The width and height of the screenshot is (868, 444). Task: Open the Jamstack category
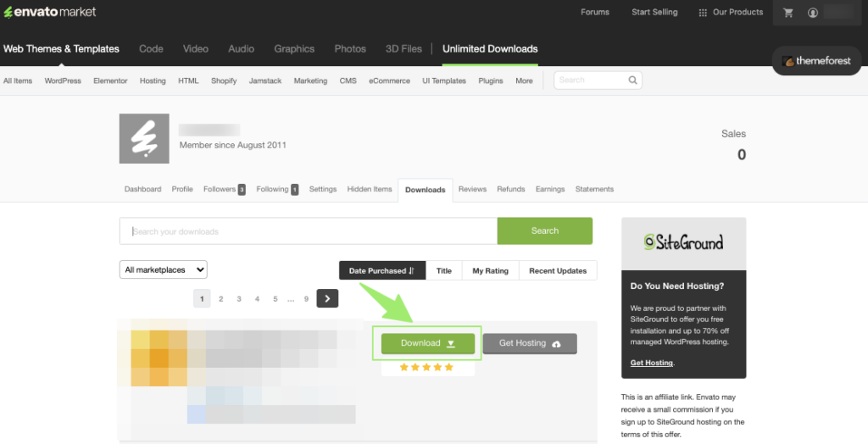265,80
